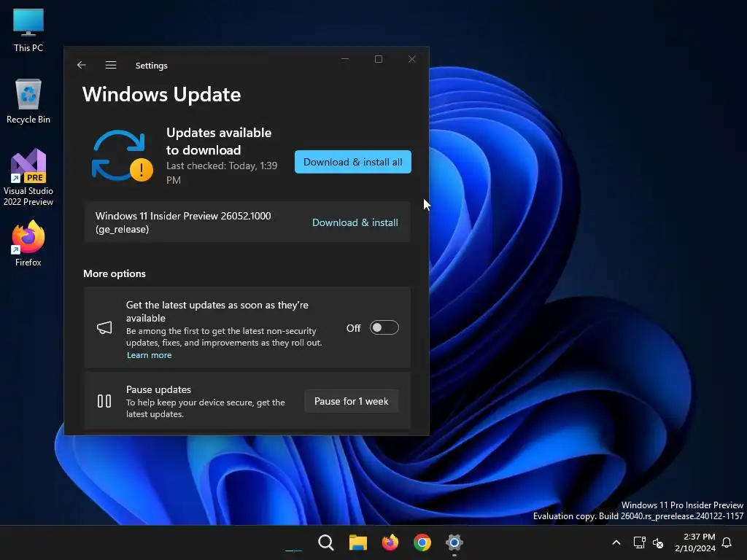This screenshot has height=560, width=747.
Task: Launch Google Chrome from the taskbar
Action: pos(422,542)
